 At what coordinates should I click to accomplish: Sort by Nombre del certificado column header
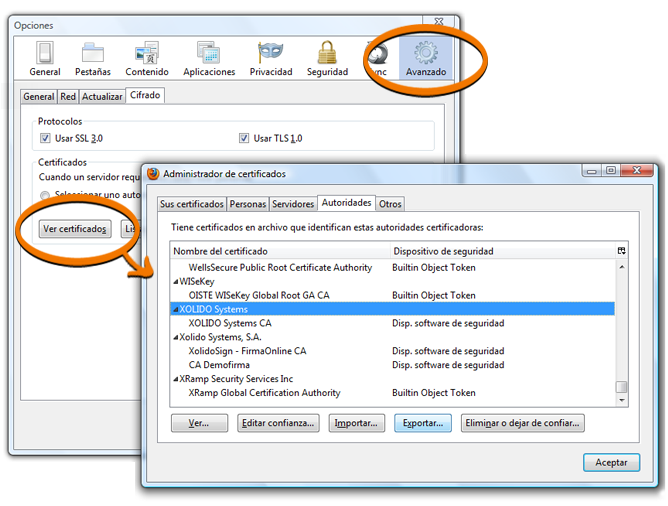tap(280, 251)
